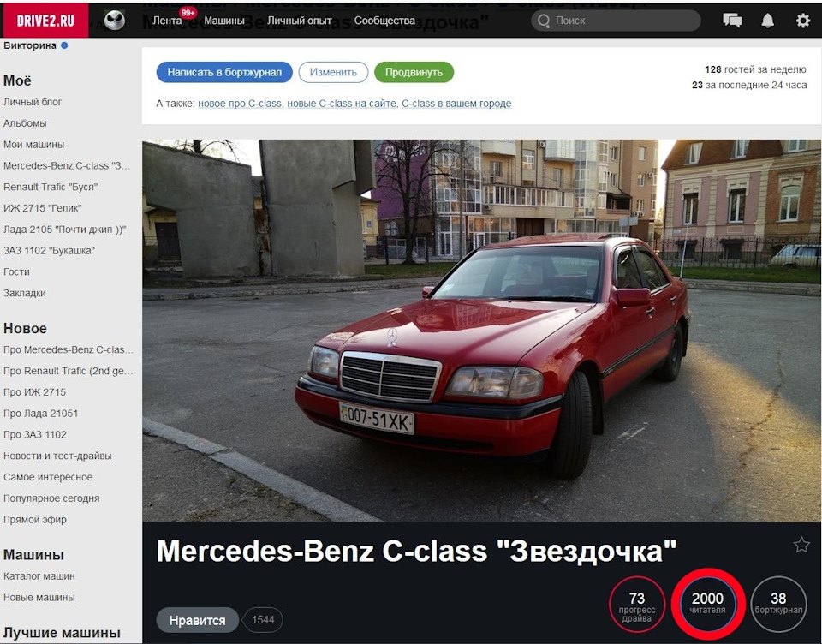Open Гости in sidebar
Image resolution: width=822 pixels, height=644 pixels.
click(16, 271)
